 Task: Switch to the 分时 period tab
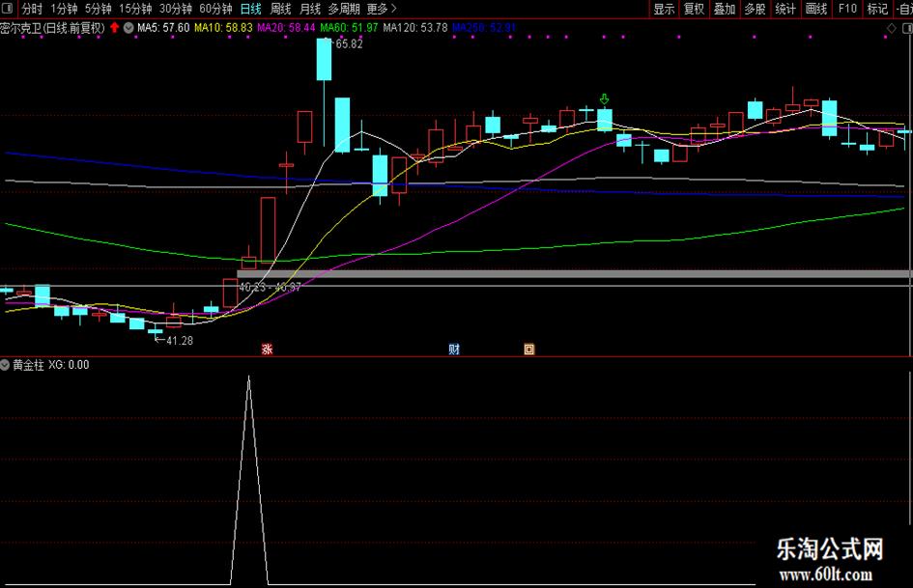click(x=32, y=9)
